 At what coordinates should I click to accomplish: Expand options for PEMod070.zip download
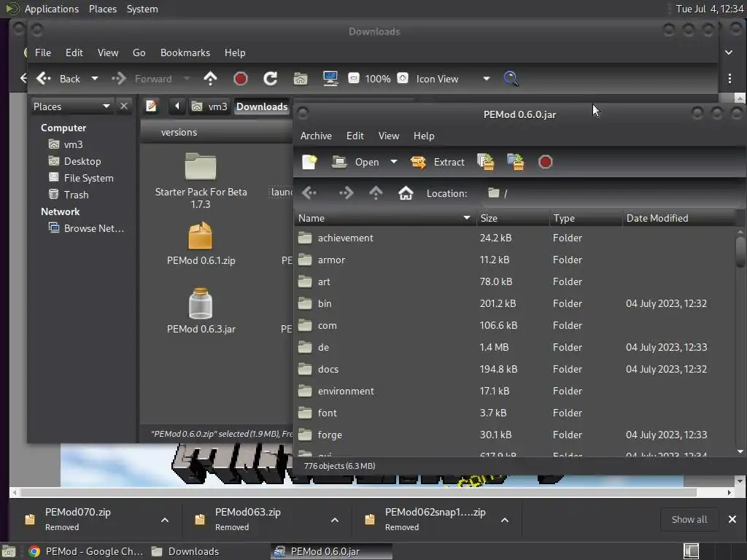pyautogui.click(x=164, y=519)
